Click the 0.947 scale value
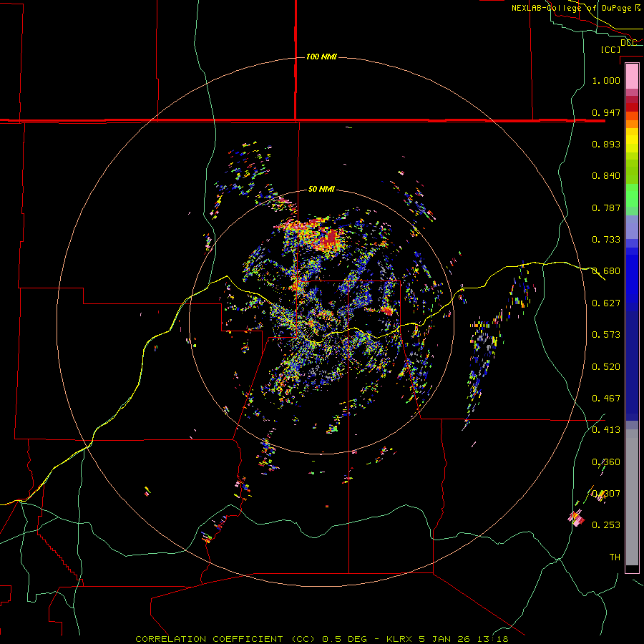This screenshot has height=644, width=644. [x=606, y=112]
